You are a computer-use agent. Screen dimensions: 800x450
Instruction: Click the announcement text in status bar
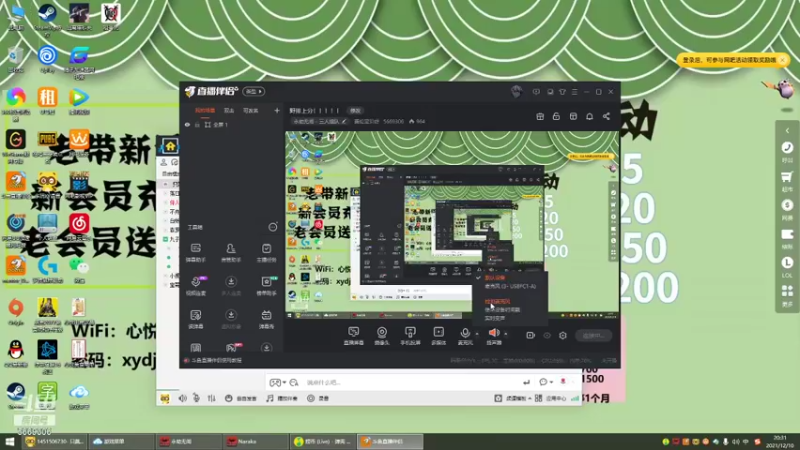(x=216, y=360)
